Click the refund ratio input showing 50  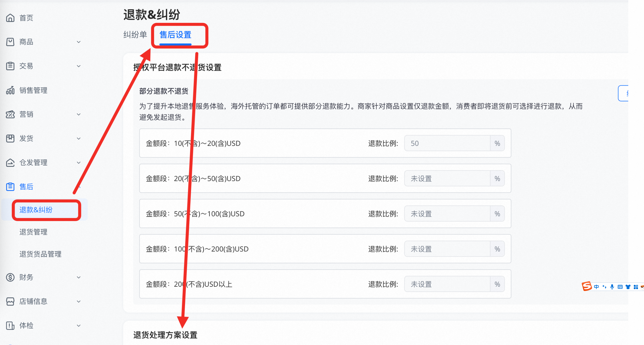click(448, 143)
